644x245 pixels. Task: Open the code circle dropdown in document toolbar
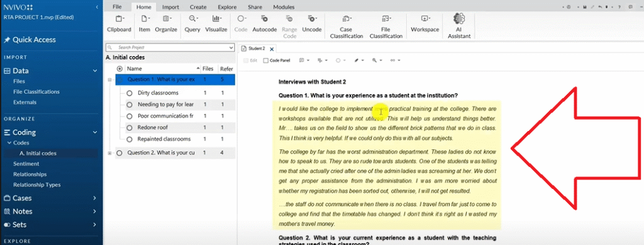(341, 60)
